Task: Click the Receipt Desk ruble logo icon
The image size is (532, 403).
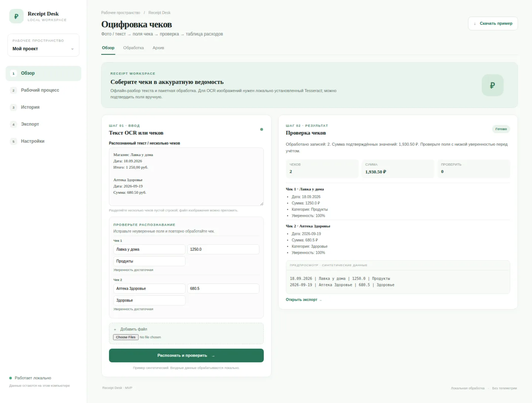Action: [x=16, y=16]
